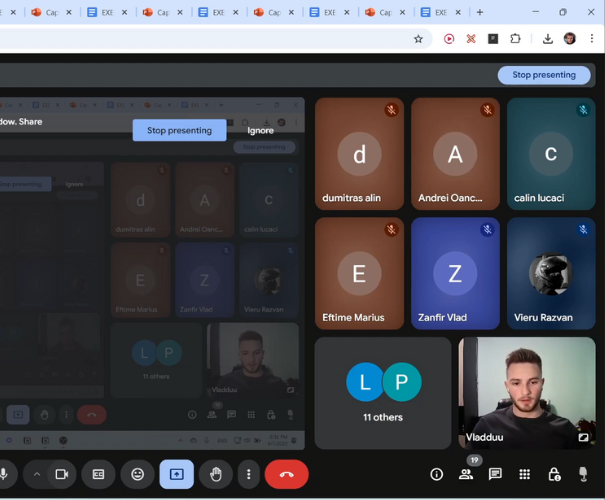This screenshot has height=500, width=605.
Task: Select the Vieru Razvan participant tile
Action: (551, 273)
